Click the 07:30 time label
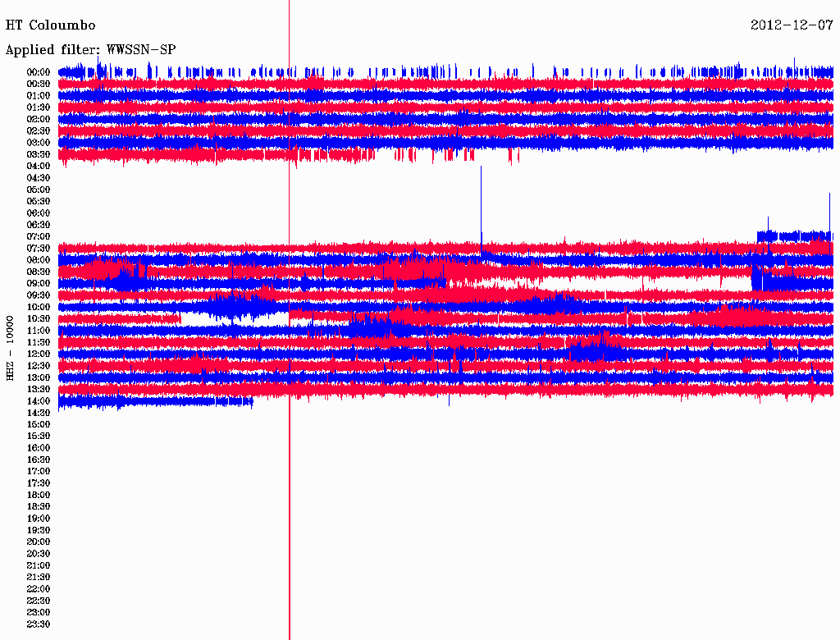 [39, 248]
